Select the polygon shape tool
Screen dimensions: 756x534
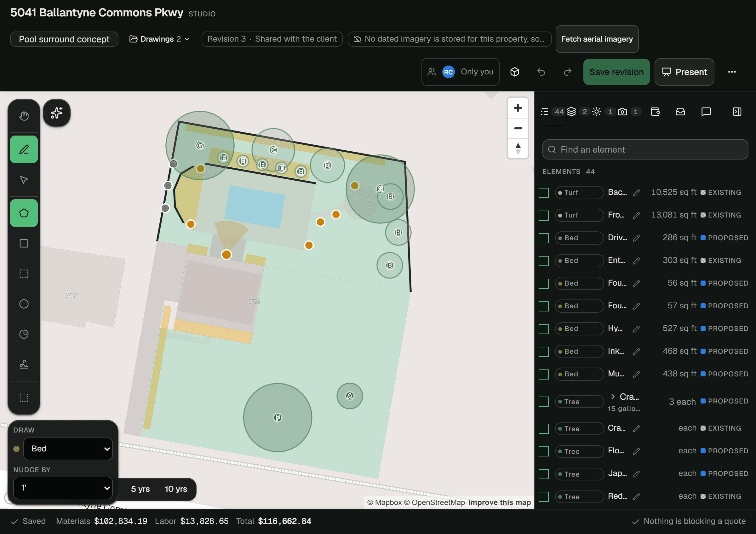(24, 213)
